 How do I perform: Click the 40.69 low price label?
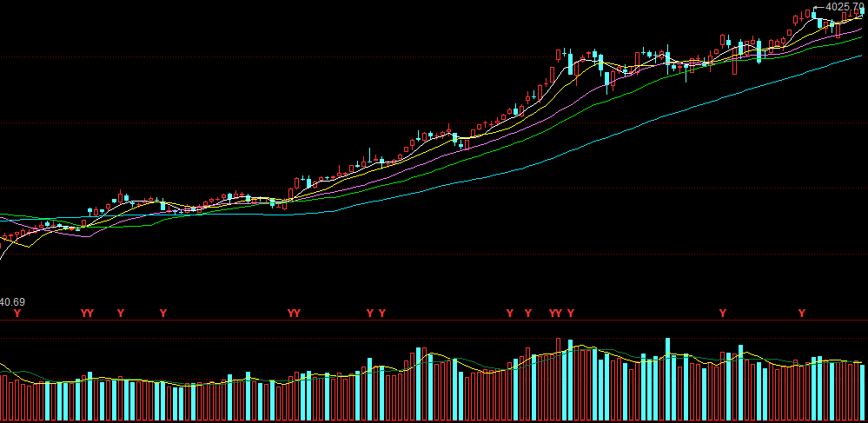tap(13, 302)
